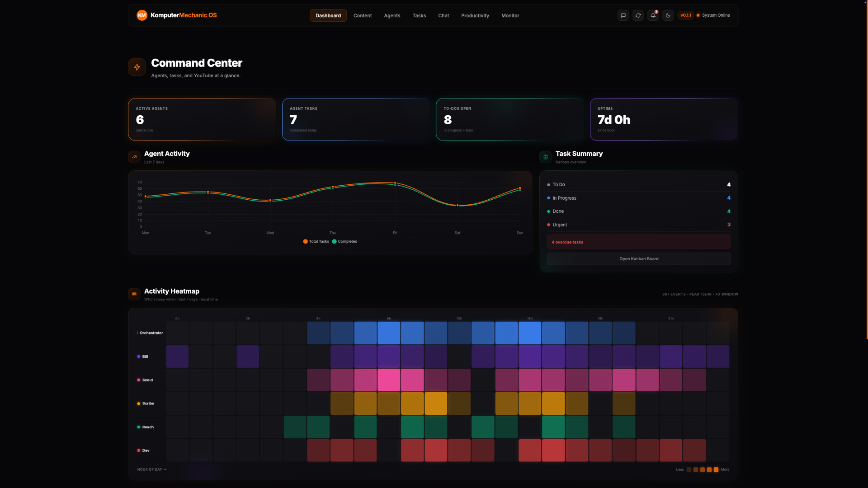This screenshot has width=868, height=488.
Task: Select the To Do row in Task Summary
Action: point(639,185)
